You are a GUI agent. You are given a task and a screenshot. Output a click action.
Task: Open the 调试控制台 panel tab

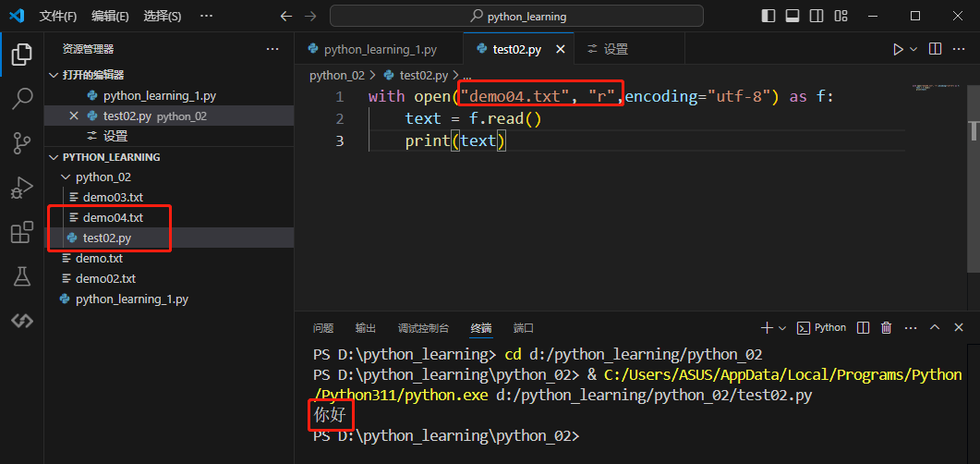[423, 328]
